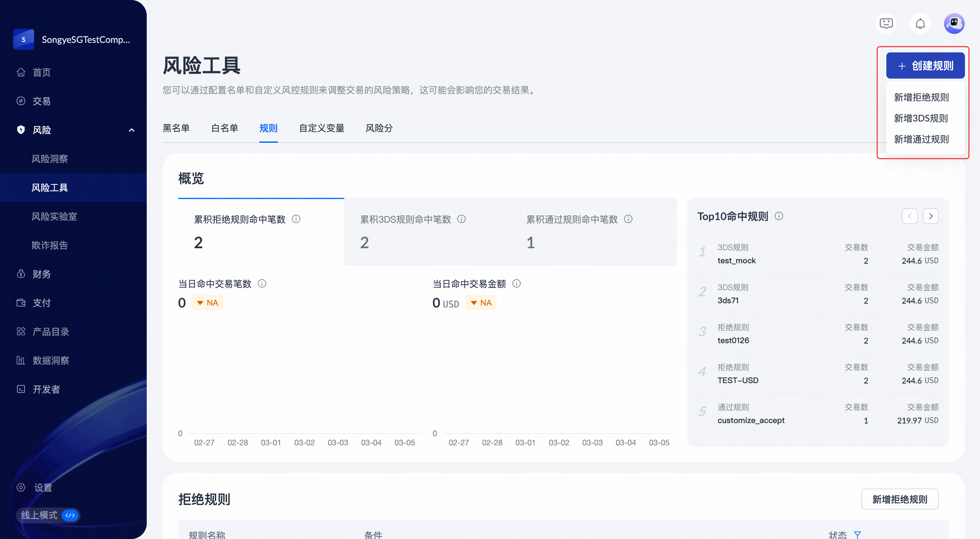Click the 新增拒绝规则 outlined button
The image size is (980, 539).
point(899,499)
